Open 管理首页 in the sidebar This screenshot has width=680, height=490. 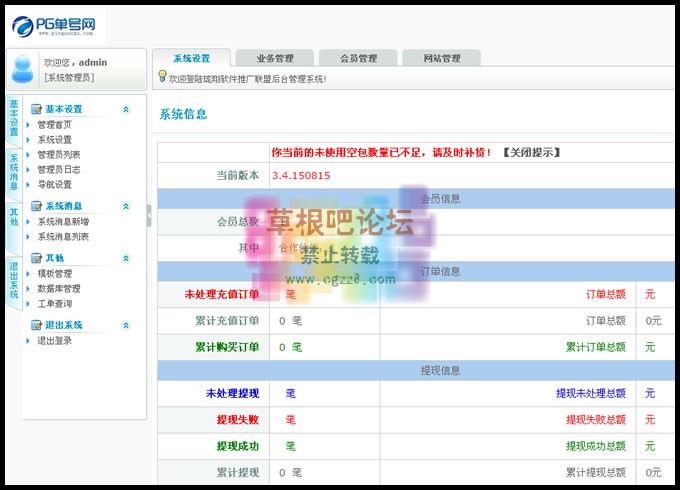click(54, 125)
